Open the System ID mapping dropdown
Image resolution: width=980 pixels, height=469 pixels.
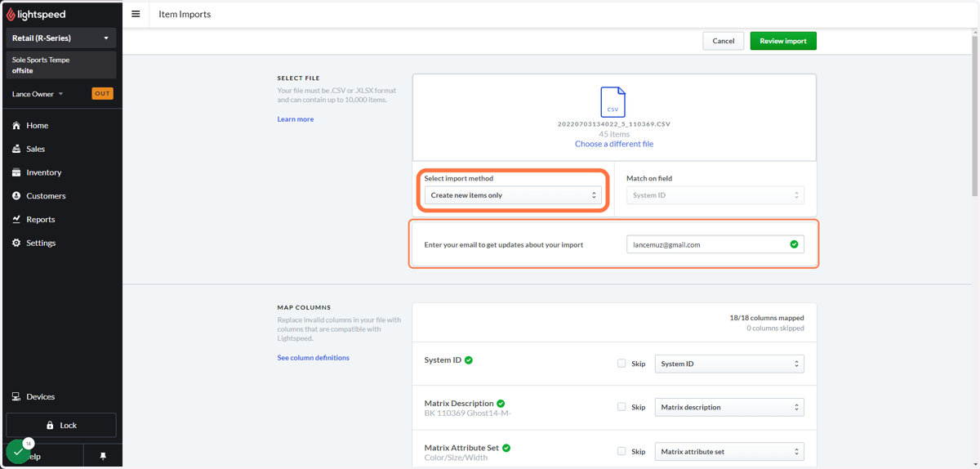pos(729,364)
